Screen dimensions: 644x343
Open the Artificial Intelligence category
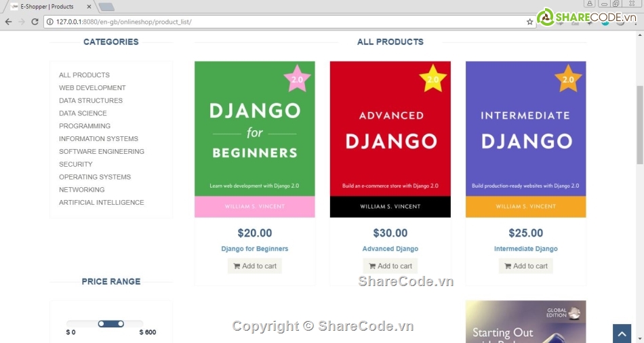[x=102, y=202]
